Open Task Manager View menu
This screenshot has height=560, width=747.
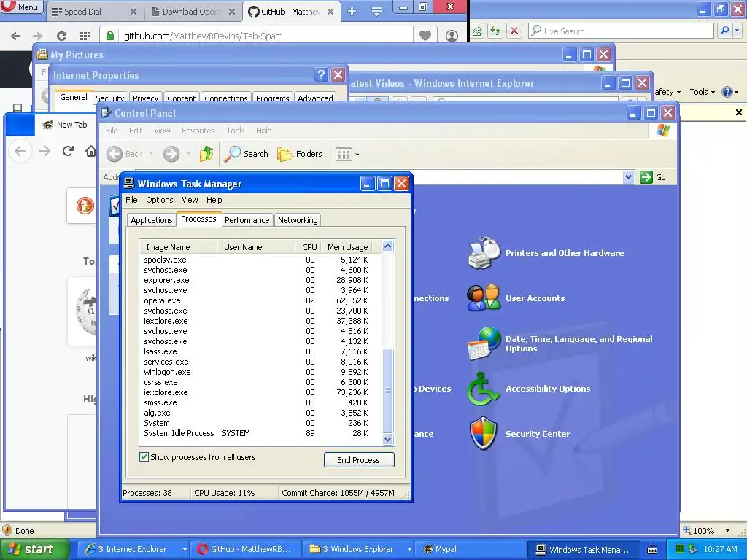[x=190, y=200]
